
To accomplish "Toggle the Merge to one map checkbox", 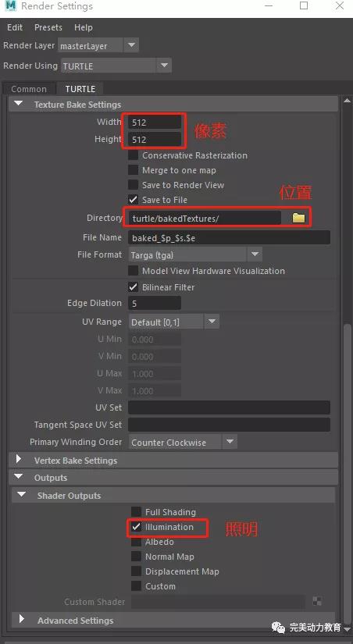I will tap(133, 170).
